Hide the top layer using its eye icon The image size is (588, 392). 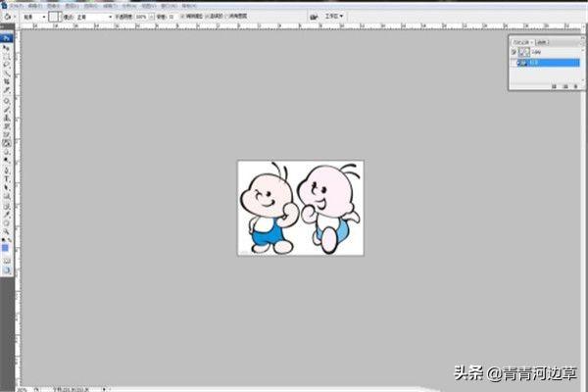[513, 52]
